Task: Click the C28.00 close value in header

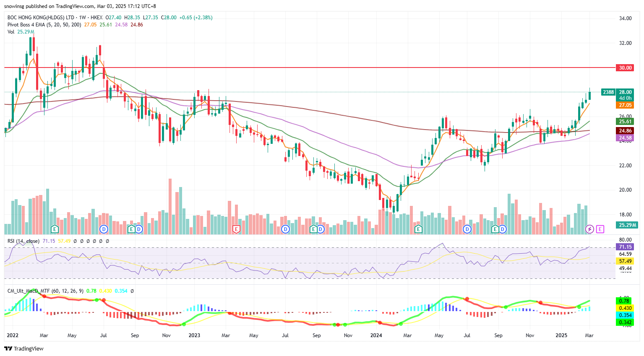Action: [169, 18]
